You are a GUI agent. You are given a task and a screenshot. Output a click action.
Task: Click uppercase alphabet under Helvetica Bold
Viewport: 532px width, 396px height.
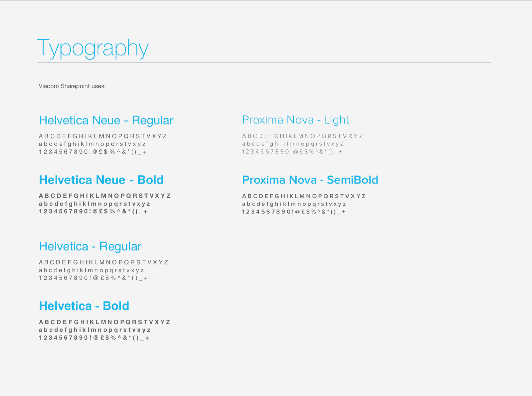click(104, 322)
